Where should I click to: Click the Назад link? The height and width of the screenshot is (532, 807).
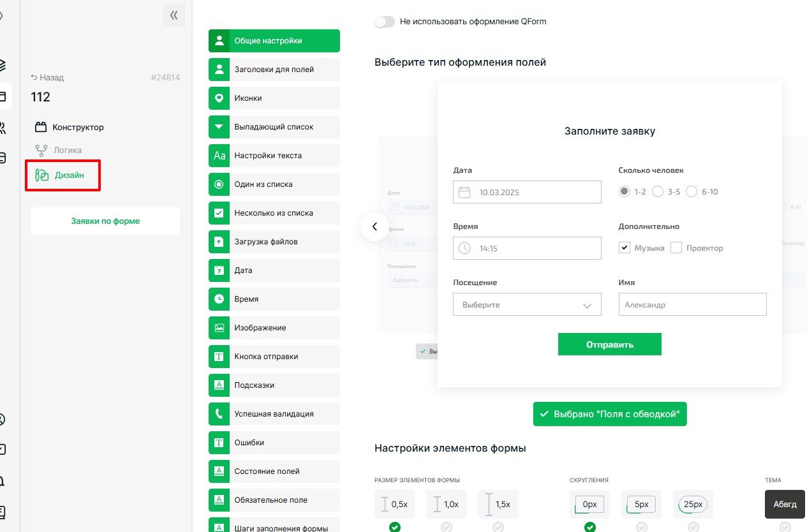(48, 78)
